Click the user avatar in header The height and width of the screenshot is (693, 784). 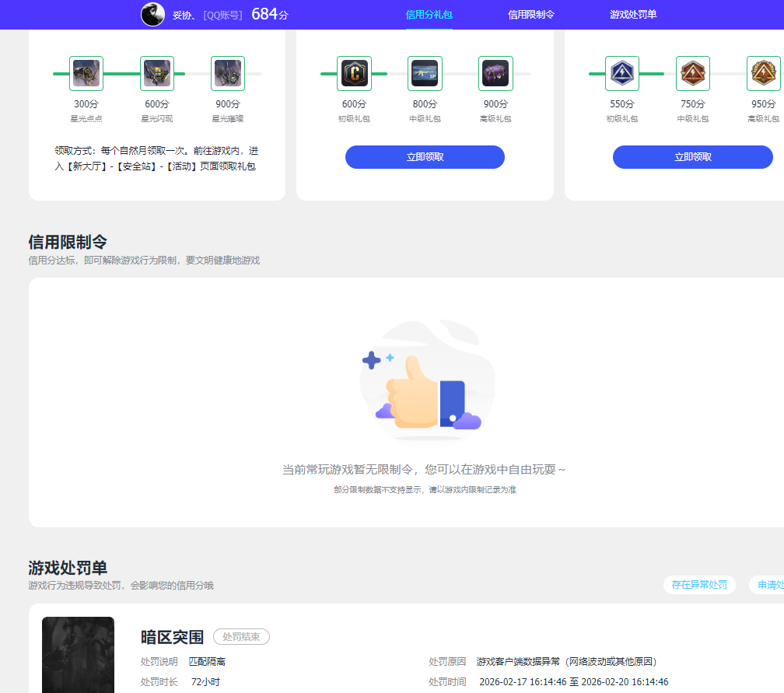tap(152, 14)
